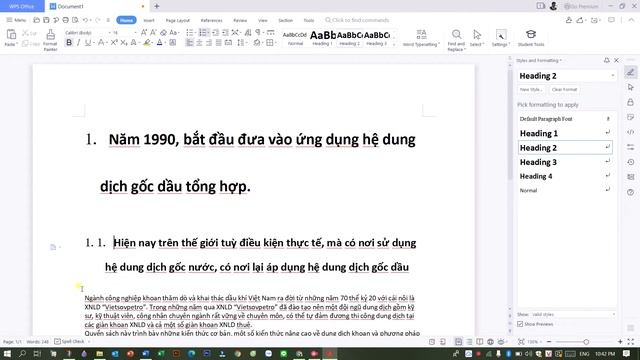Switch to the Review tab
This screenshot has height=360, width=640.
(240, 20)
